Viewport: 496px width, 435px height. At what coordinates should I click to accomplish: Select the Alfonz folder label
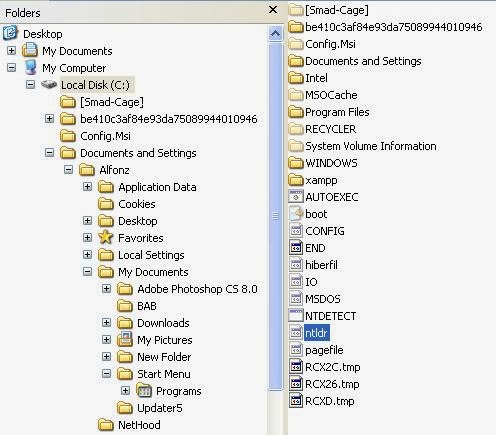114,170
